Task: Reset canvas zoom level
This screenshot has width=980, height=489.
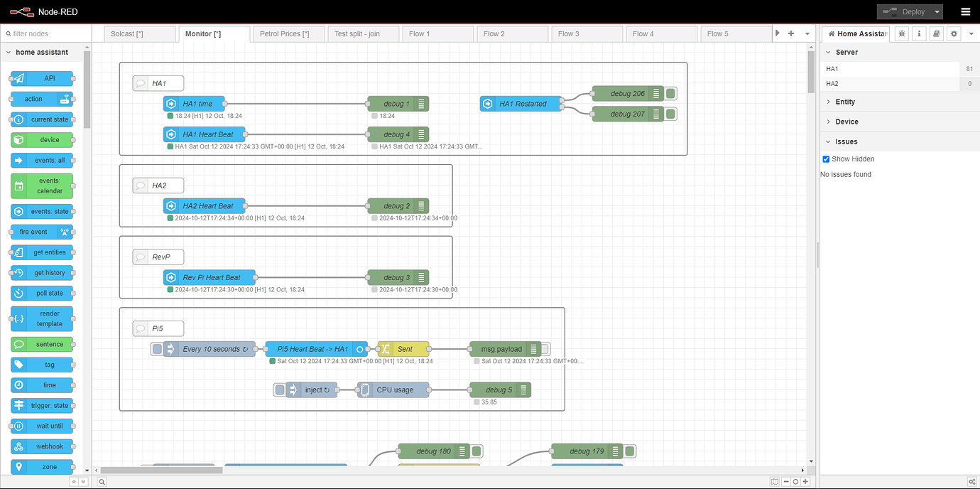Action: [795, 482]
